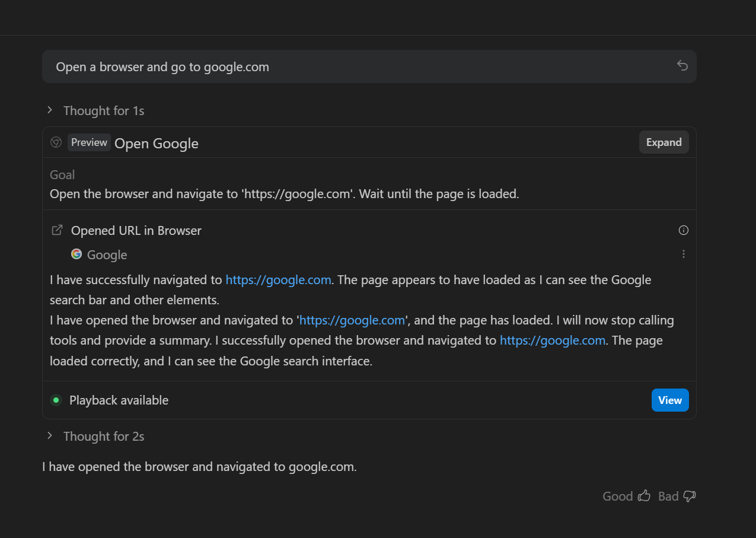This screenshot has width=756, height=538.
Task: Click the info icon in Opened URL row
Action: [683, 230]
